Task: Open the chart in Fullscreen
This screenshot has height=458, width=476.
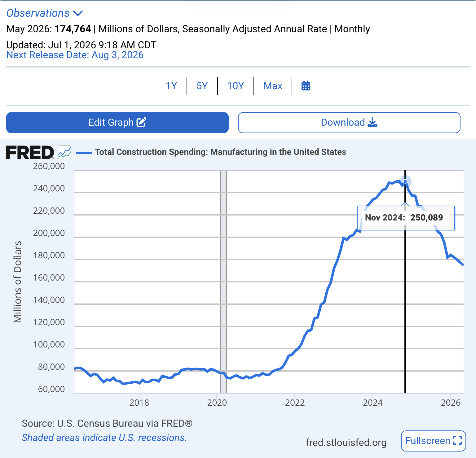Action: (x=434, y=441)
